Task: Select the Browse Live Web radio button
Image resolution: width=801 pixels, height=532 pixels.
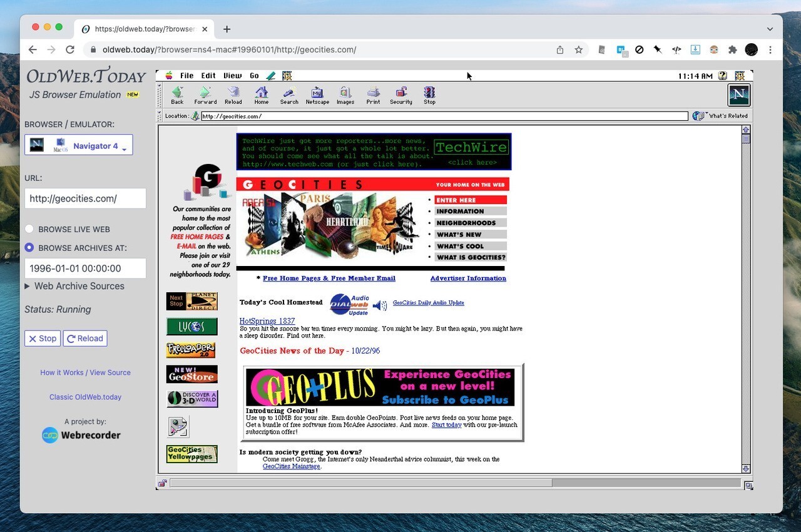Action: pyautogui.click(x=29, y=228)
